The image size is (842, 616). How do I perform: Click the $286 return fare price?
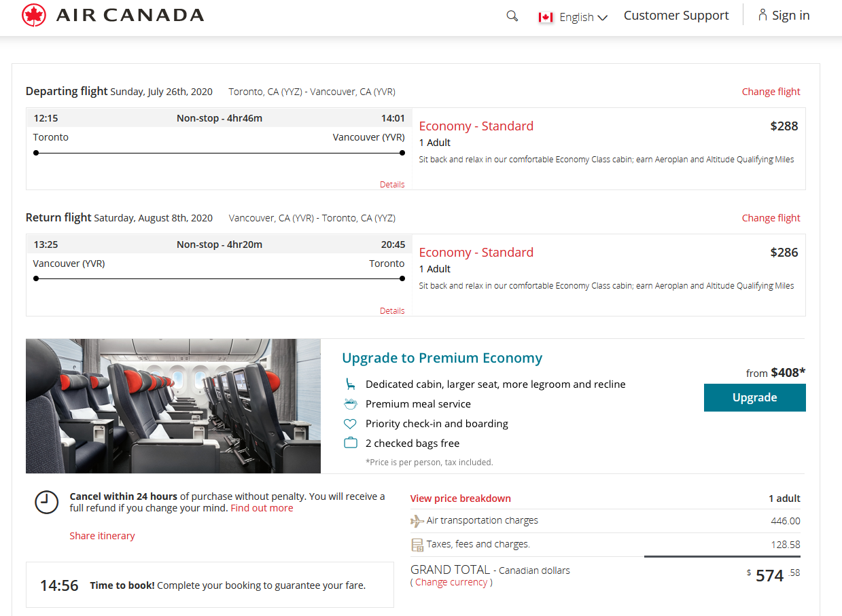(784, 252)
